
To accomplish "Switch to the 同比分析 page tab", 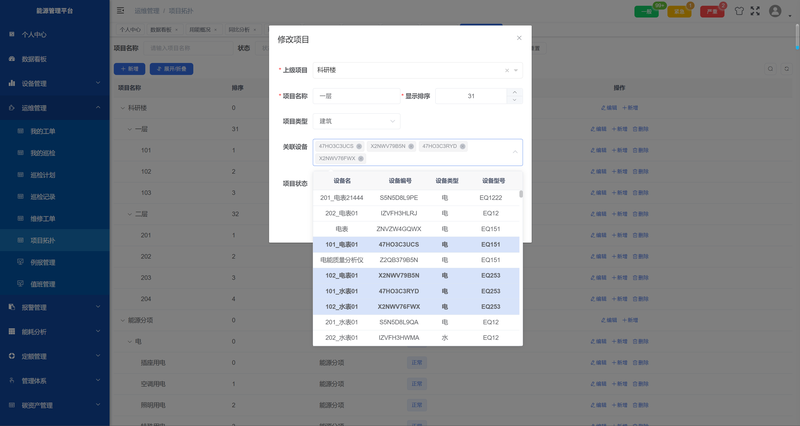I will [x=242, y=30].
